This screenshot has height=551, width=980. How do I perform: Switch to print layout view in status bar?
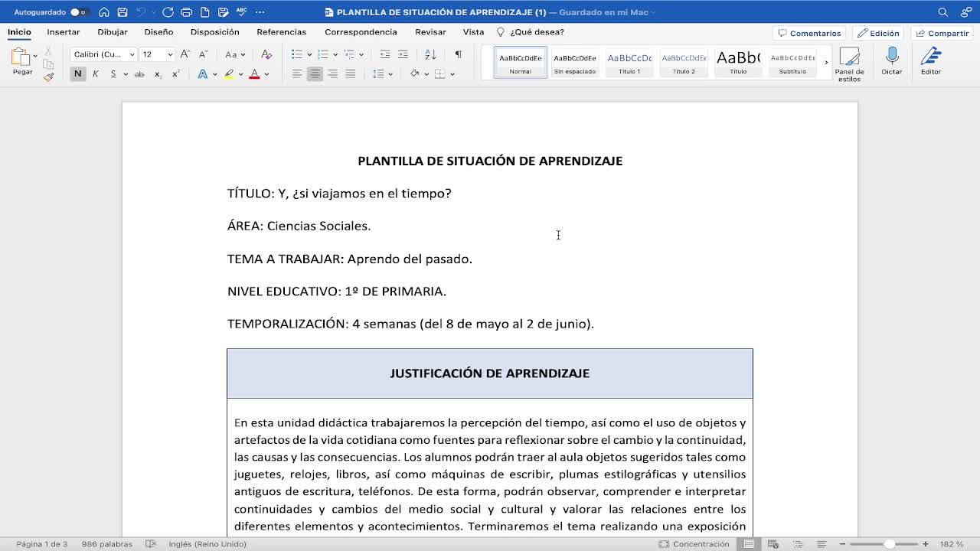pos(749,544)
